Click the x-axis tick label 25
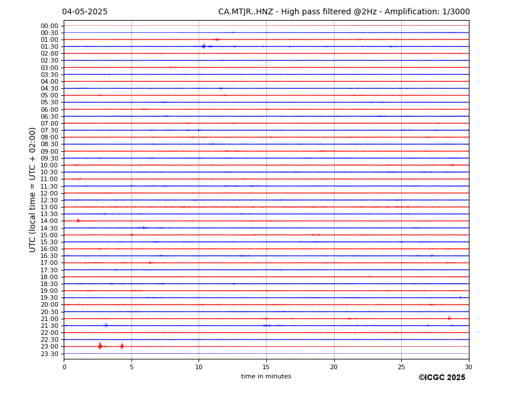Screen dimensions: 532x399 (x=401, y=367)
